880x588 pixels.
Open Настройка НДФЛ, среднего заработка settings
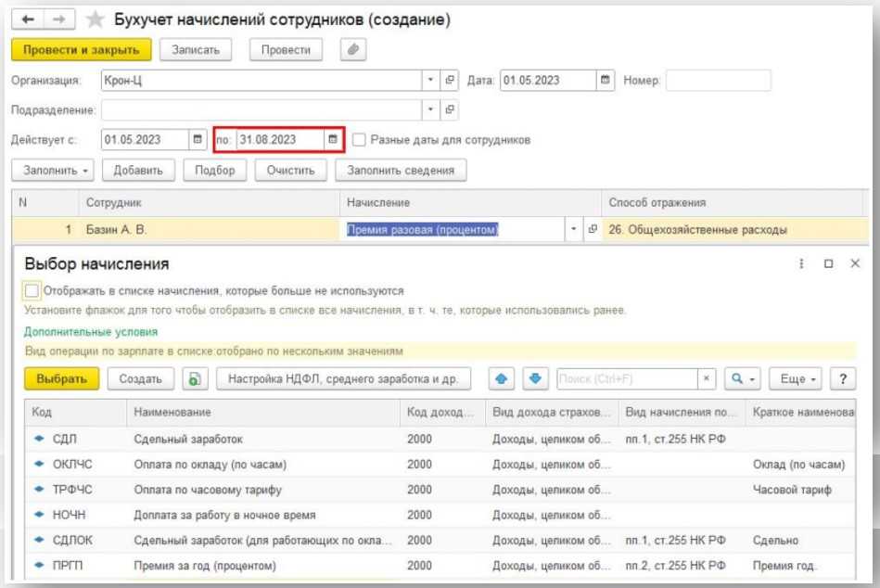tap(343, 379)
